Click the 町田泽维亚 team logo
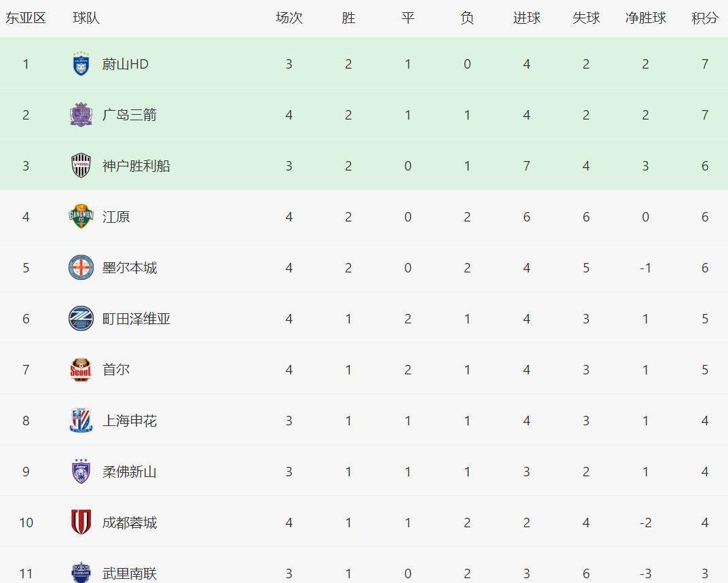The height and width of the screenshot is (583, 728). pyautogui.click(x=81, y=319)
